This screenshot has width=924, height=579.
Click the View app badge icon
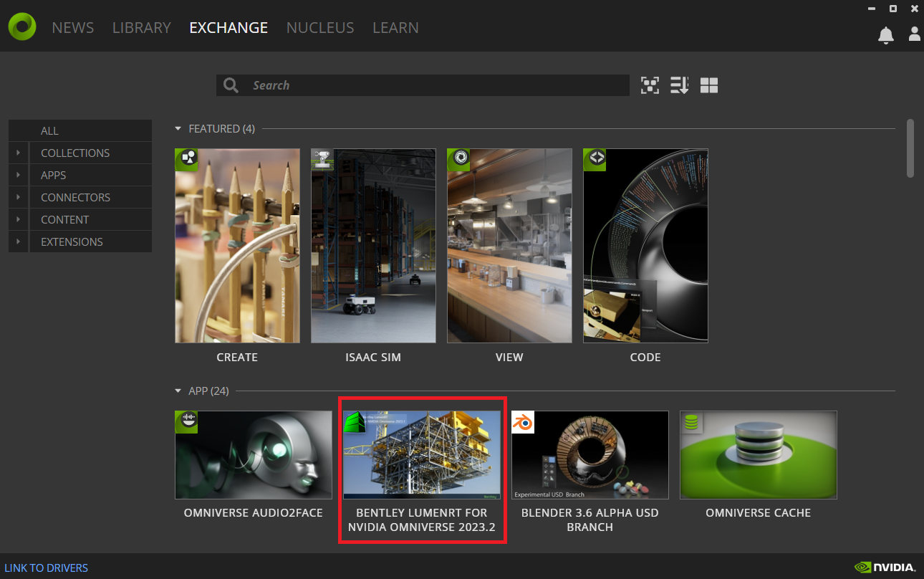[458, 160]
